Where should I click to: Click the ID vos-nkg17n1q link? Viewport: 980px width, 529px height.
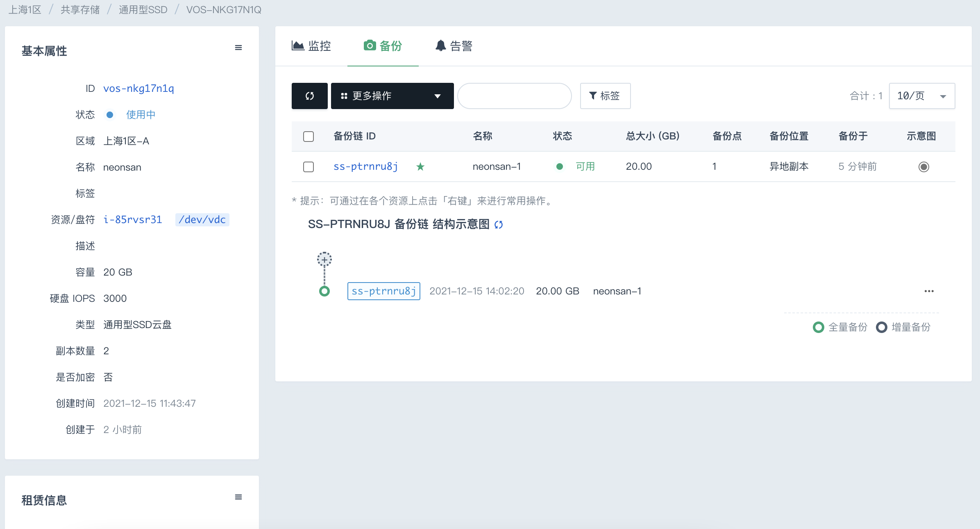point(138,89)
